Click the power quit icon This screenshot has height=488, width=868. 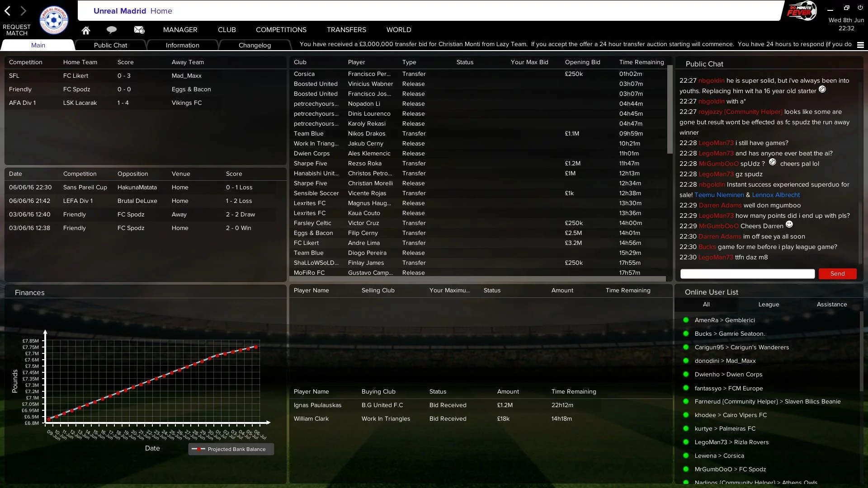tap(860, 7)
